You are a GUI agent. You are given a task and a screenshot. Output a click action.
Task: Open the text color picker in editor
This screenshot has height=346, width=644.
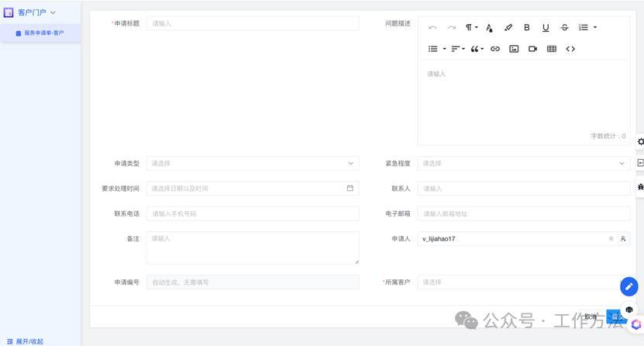(x=490, y=28)
